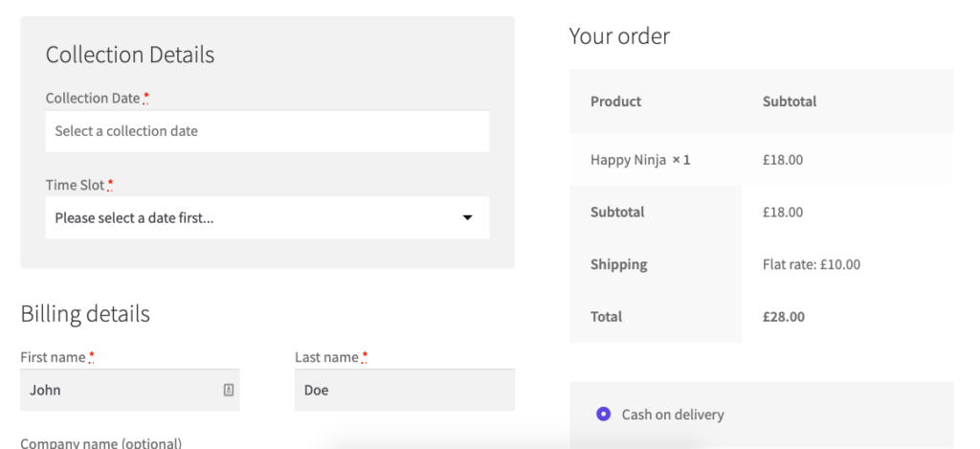Click the First name label

coord(53,357)
